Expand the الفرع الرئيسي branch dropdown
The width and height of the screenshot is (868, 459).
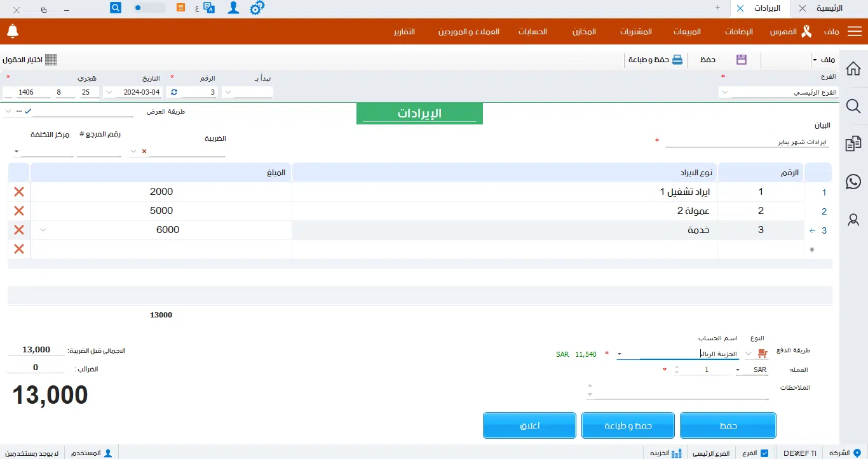pos(725,93)
